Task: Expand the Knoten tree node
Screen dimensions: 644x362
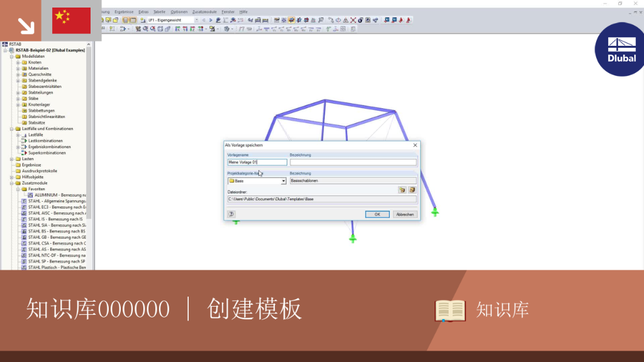Action: point(18,62)
